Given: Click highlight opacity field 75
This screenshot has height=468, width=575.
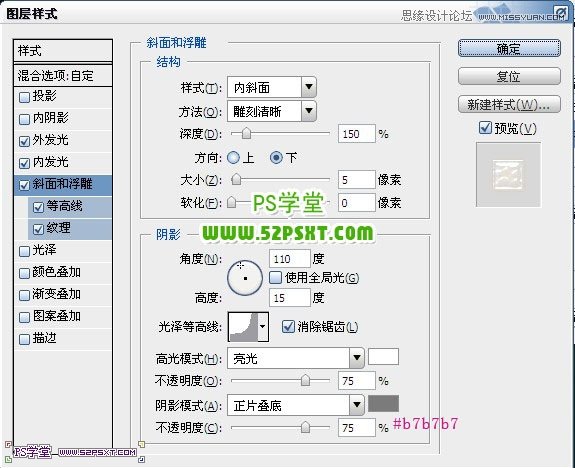Looking at the screenshot, I should 357,381.
